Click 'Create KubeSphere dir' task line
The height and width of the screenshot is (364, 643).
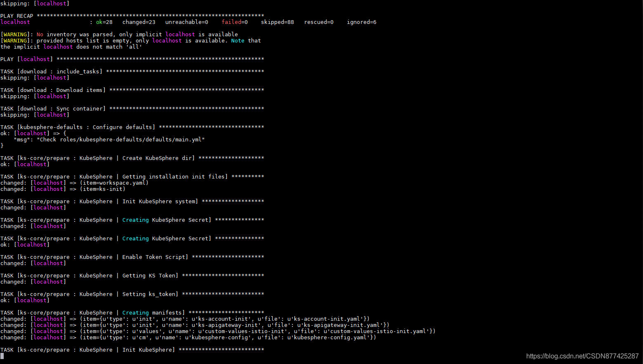coord(132,158)
